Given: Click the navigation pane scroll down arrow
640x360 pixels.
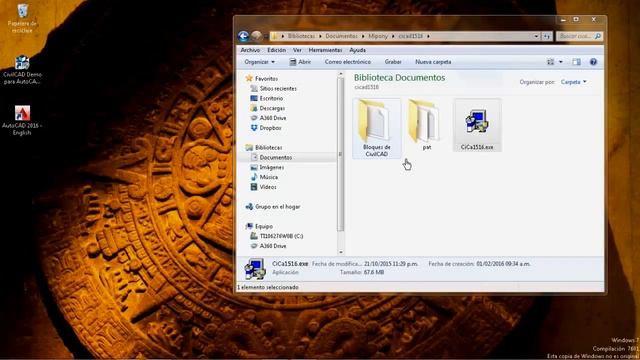Looking at the screenshot, I should tap(341, 252).
